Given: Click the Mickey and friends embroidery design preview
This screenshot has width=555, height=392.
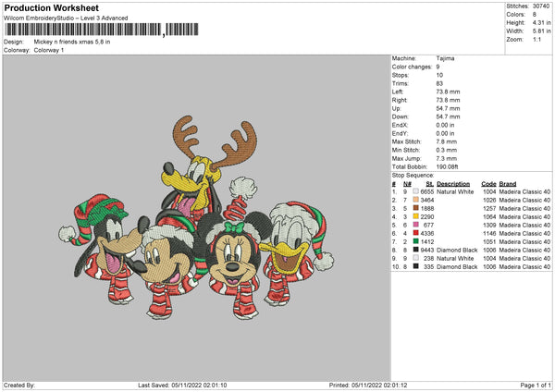Looking at the screenshot, I should point(196,218).
